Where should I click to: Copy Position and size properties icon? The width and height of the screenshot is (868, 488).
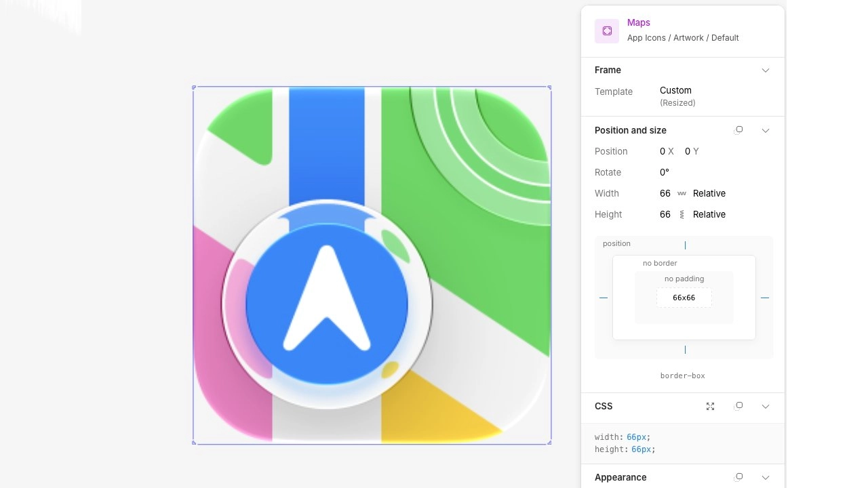click(739, 130)
